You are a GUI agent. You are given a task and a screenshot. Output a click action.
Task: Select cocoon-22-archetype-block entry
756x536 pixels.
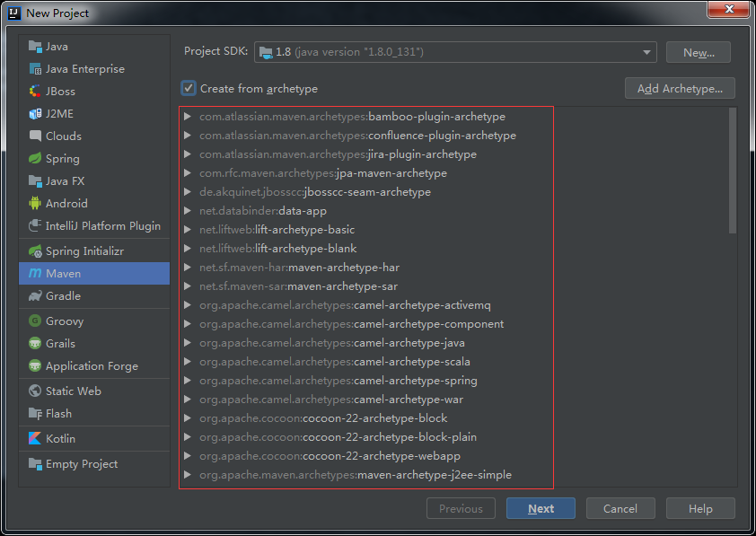tap(323, 417)
